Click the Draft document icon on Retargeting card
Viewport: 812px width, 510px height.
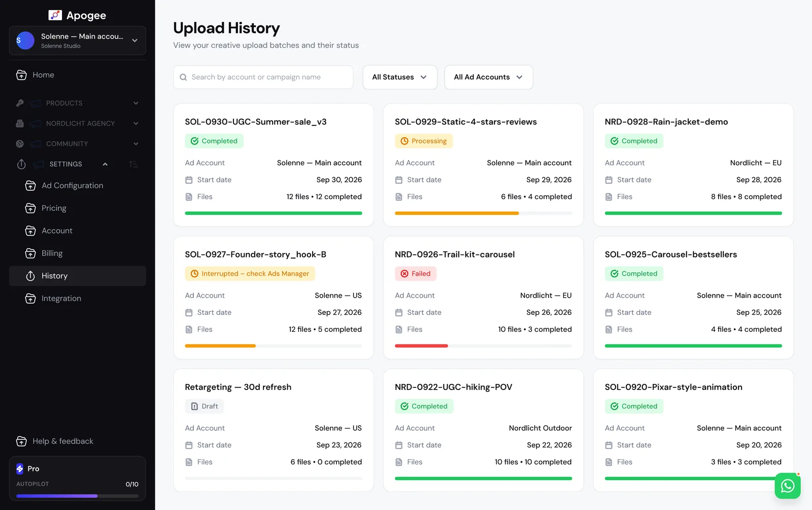pyautogui.click(x=194, y=406)
